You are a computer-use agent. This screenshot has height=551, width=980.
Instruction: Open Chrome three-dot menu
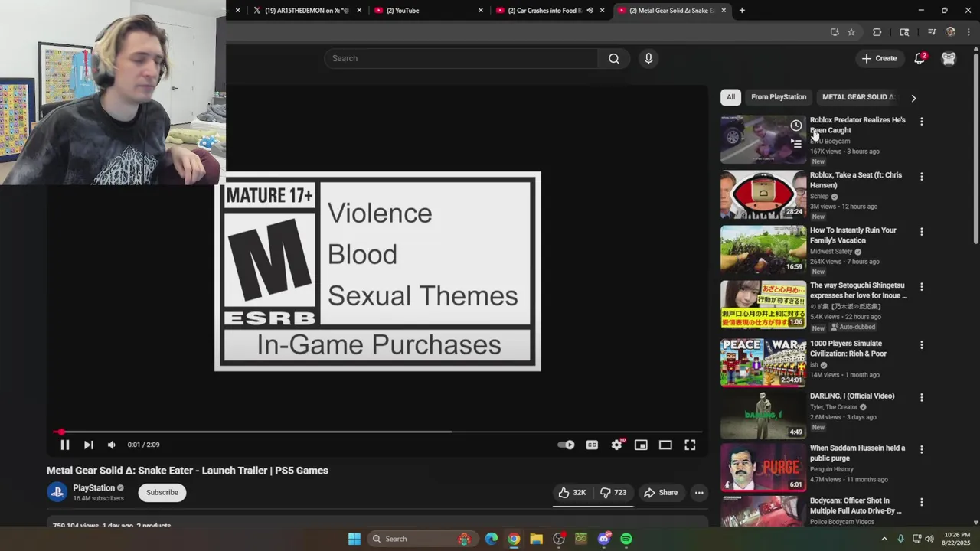pos(969,32)
